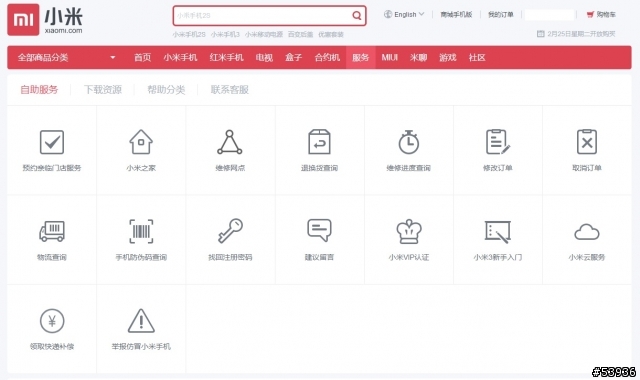Viewport: 640px width, 380px height.
Task: Switch to the 帮助分类 tab
Action: pos(166,89)
